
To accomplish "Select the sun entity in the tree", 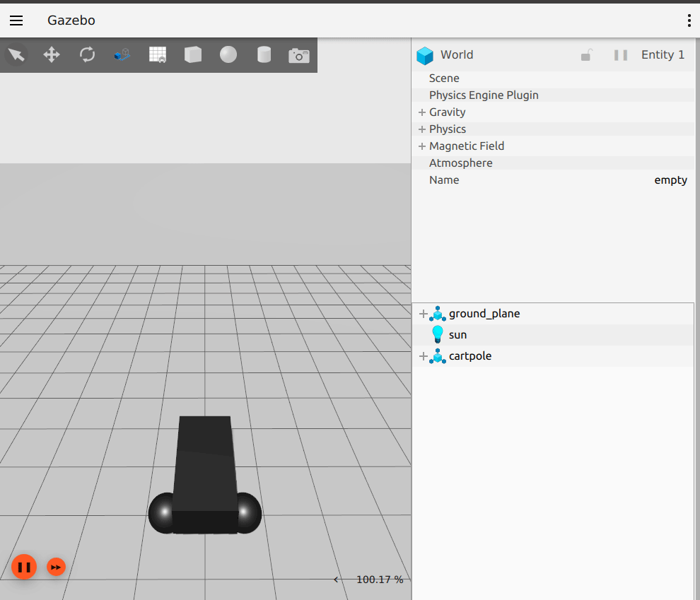I will pyautogui.click(x=458, y=334).
